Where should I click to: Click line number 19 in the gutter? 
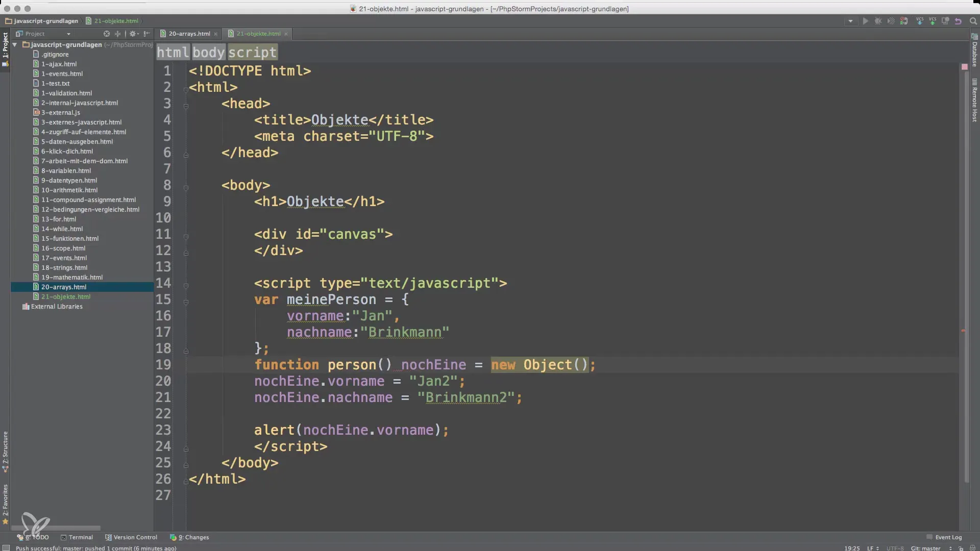(163, 364)
